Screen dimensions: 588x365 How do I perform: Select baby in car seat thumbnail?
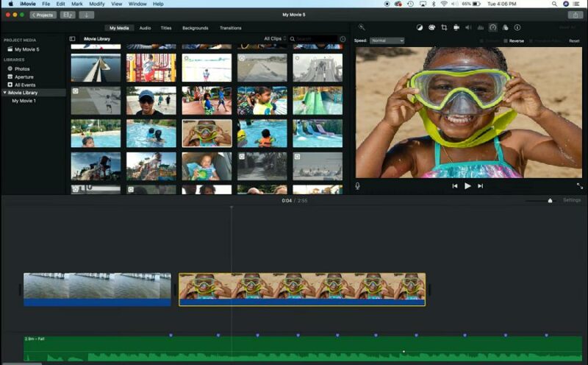coord(207,166)
